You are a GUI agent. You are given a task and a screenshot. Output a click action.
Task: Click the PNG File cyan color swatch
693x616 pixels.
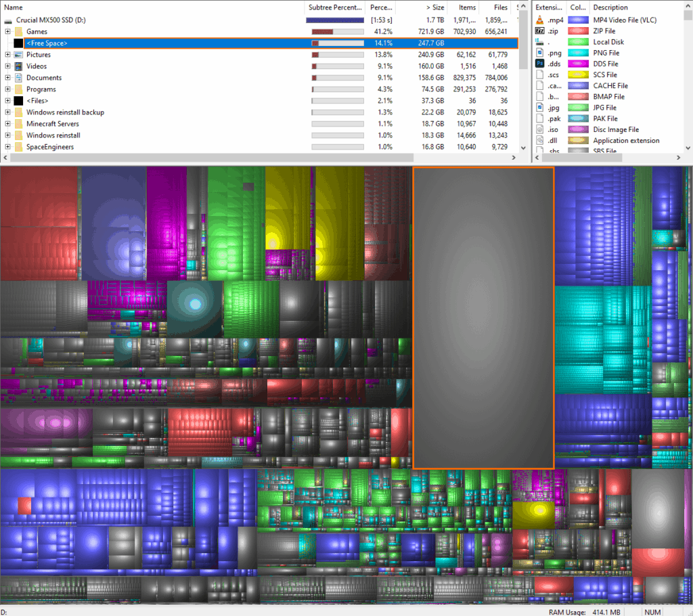[x=578, y=53]
